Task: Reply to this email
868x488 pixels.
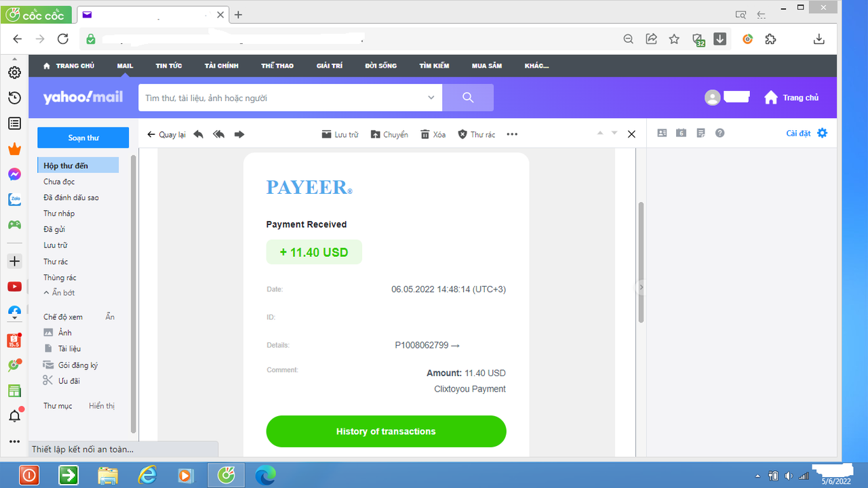Action: pyautogui.click(x=198, y=134)
